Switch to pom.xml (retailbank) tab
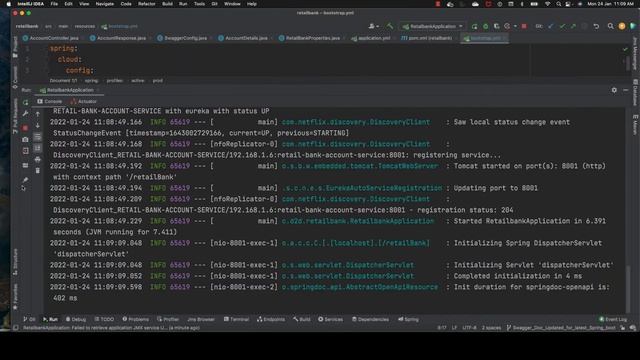Viewport: 640px width, 360px height. 427,38
